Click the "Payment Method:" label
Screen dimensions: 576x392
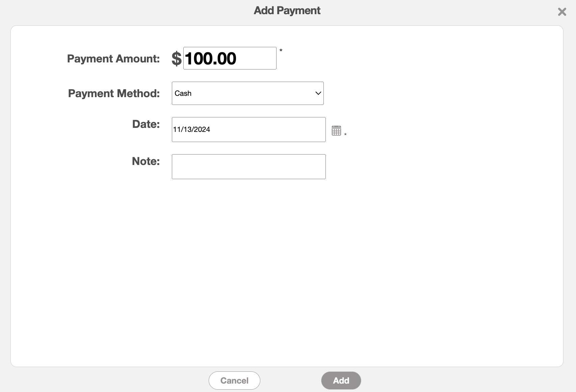tap(114, 93)
